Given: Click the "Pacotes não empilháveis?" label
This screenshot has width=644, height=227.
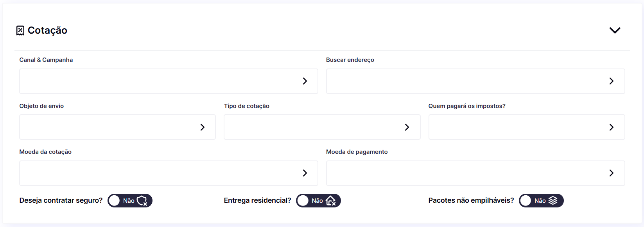Looking at the screenshot, I should coord(471,200).
